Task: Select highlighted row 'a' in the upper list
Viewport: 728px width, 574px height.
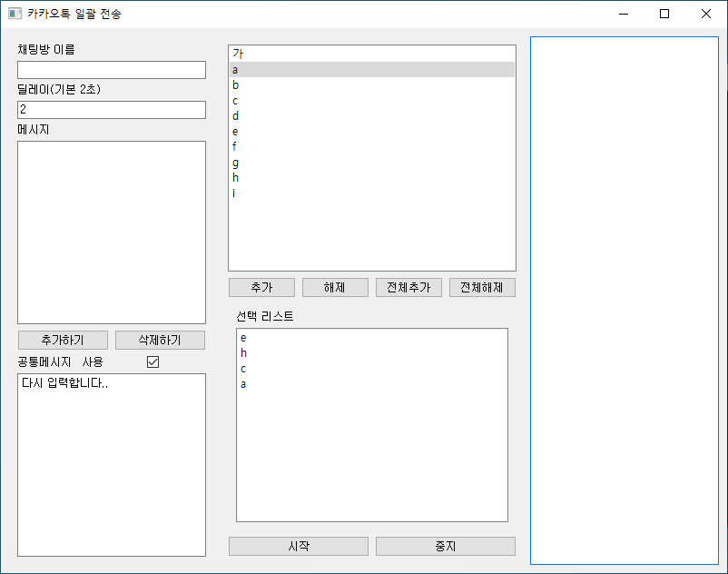Action: pyautogui.click(x=372, y=70)
